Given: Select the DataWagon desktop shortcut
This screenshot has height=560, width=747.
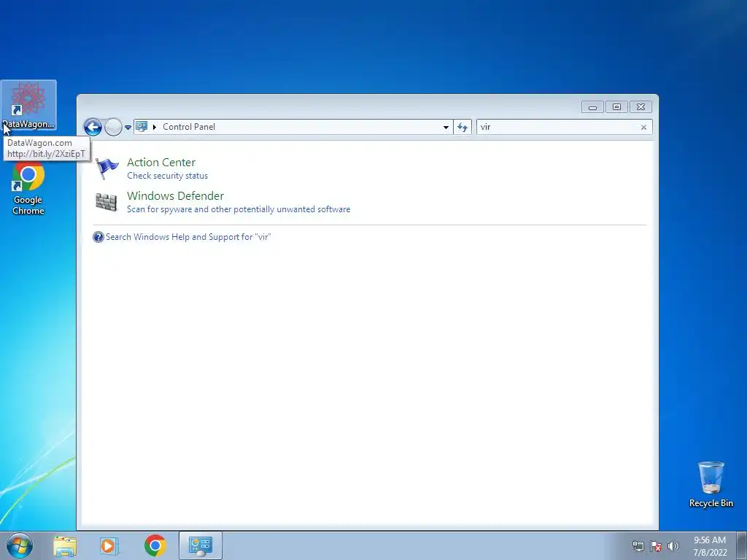Looking at the screenshot, I should [28, 105].
